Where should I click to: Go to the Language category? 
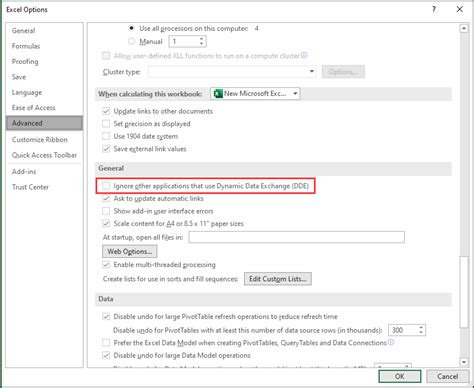pos(27,92)
